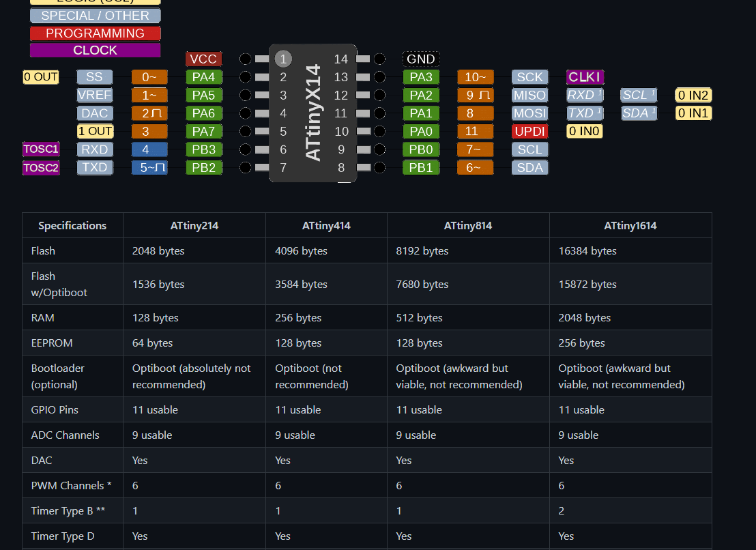Click the ATtiny214 column header

pyautogui.click(x=194, y=226)
